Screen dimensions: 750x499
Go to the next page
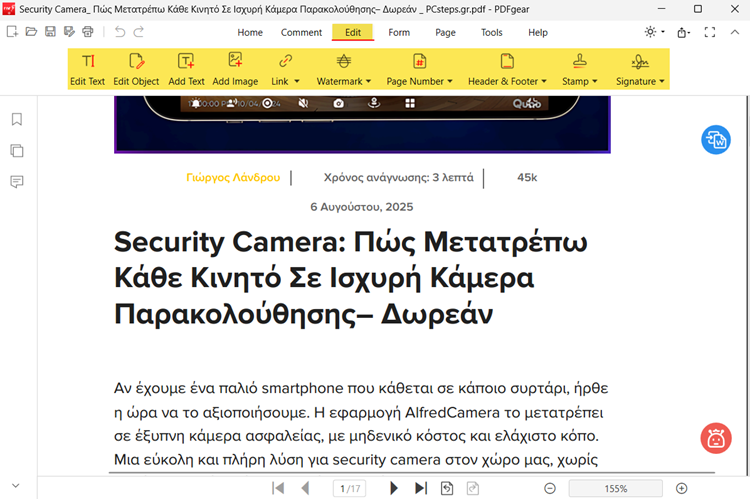tap(393, 488)
